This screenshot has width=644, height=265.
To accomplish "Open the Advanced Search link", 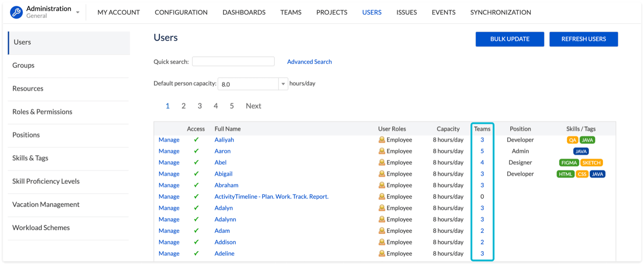I will [x=309, y=62].
